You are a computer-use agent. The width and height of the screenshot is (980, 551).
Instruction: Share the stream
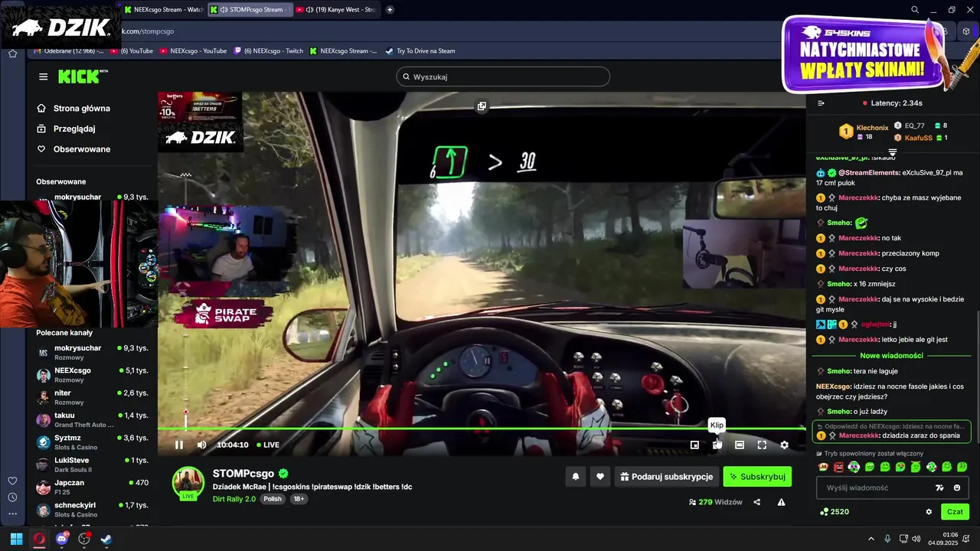click(757, 502)
